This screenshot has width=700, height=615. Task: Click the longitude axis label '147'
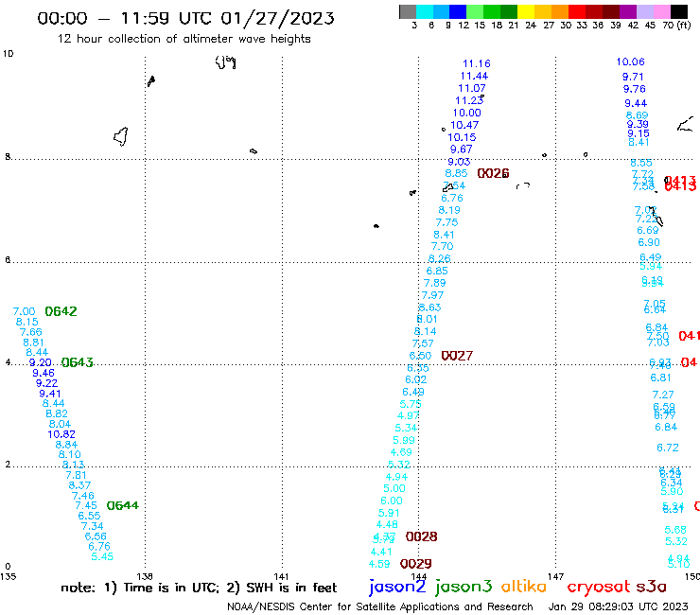click(x=555, y=576)
